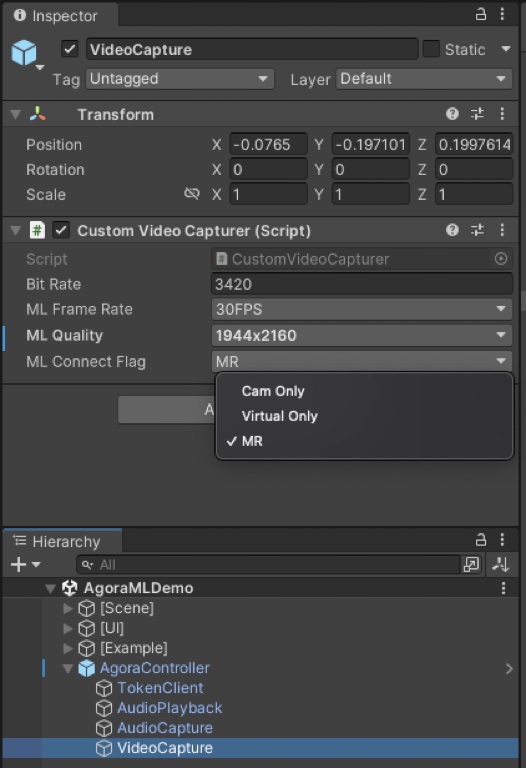Open the ML Quality dropdown showing 1944x2160
This screenshot has width=526, height=768.
click(362, 336)
